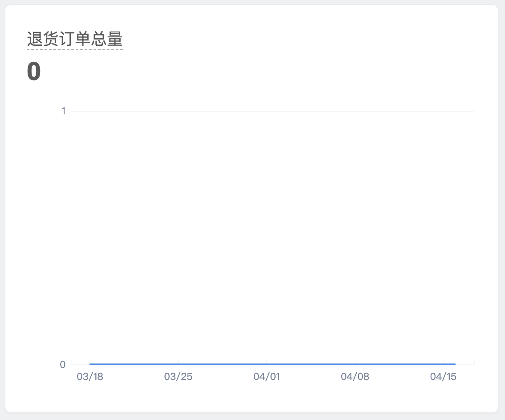
Task: Click the blue line point above 04/01
Action: (x=267, y=364)
